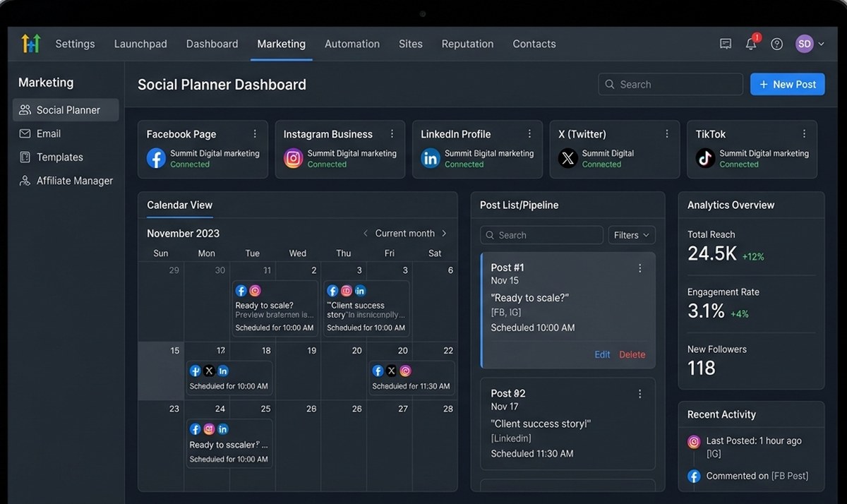Open X (Twitter) card options menu
Image resolution: width=847 pixels, height=504 pixels.
click(x=667, y=134)
